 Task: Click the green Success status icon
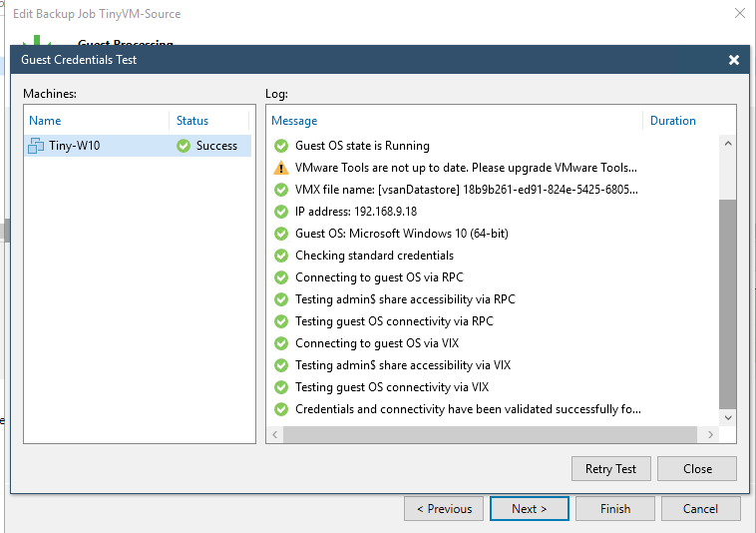pos(183,146)
